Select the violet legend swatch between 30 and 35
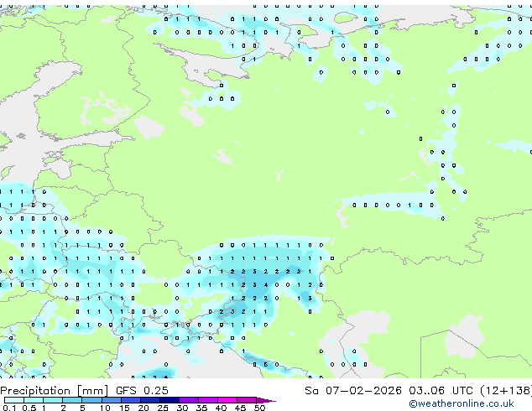 (189, 400)
